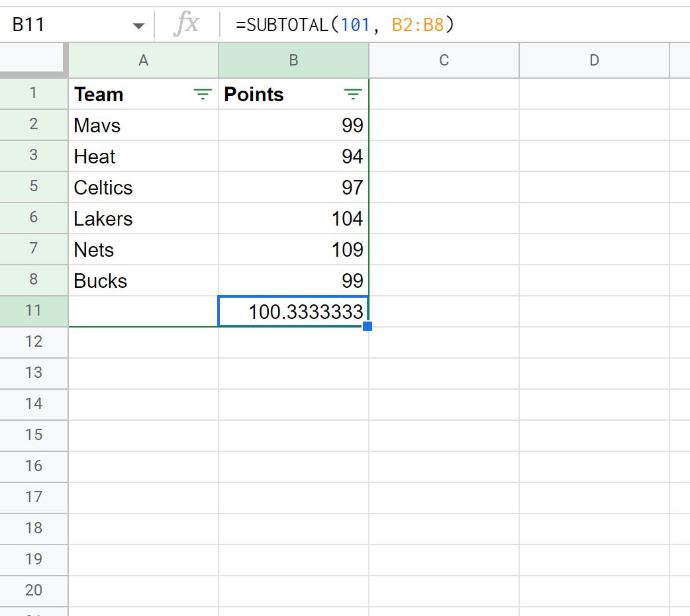This screenshot has height=616, width=690.
Task: Select column B header
Action: (293, 60)
